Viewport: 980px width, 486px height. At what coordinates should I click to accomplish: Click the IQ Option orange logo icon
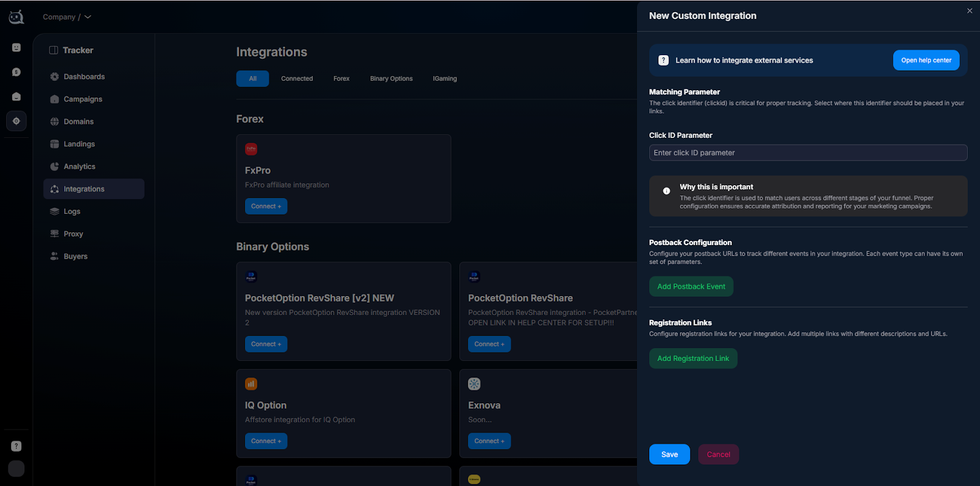(x=251, y=384)
